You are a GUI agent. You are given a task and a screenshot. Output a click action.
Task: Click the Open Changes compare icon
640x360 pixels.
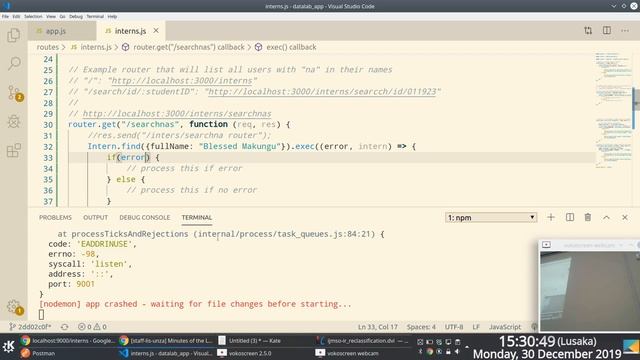click(x=588, y=31)
